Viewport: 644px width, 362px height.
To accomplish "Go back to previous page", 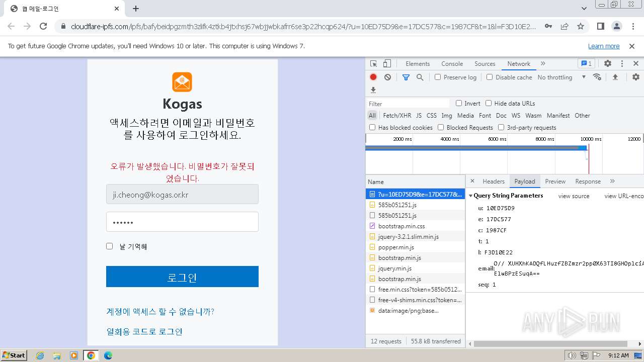I will click(x=11, y=26).
